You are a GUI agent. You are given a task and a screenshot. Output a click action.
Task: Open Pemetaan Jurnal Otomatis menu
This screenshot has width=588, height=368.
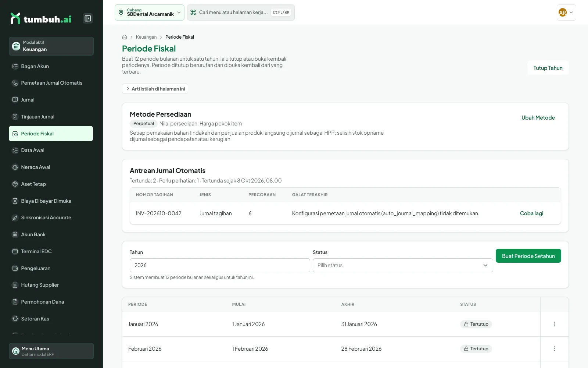click(x=51, y=83)
